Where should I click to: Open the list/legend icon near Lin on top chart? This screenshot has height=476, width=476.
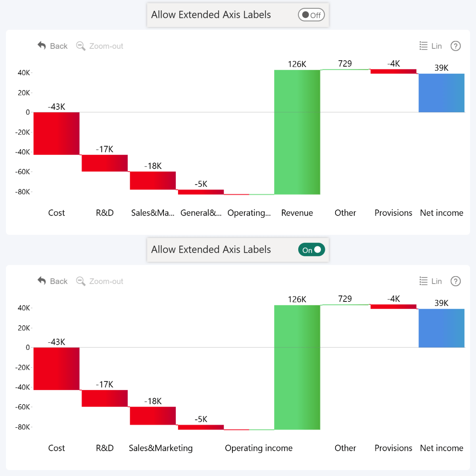point(424,46)
